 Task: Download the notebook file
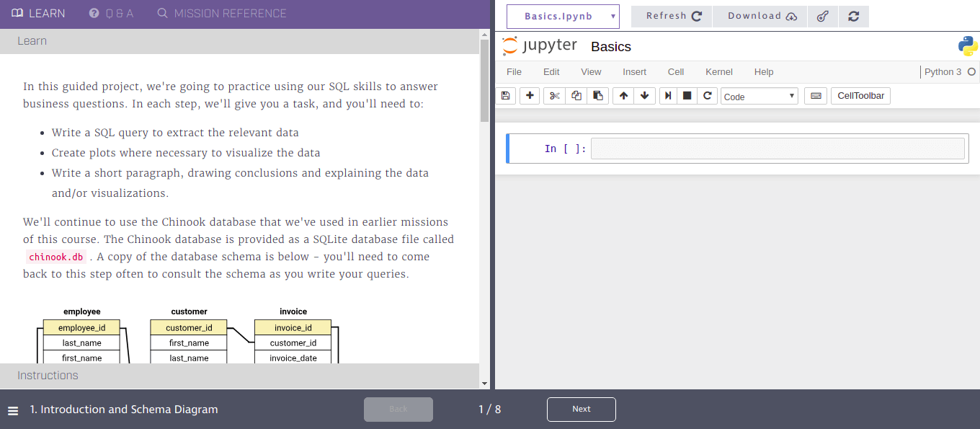tap(762, 17)
